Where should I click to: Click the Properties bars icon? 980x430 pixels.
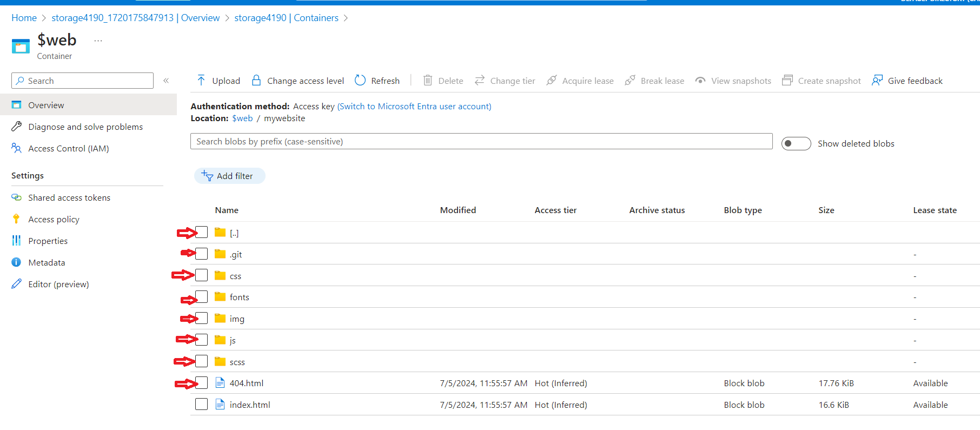coord(17,241)
